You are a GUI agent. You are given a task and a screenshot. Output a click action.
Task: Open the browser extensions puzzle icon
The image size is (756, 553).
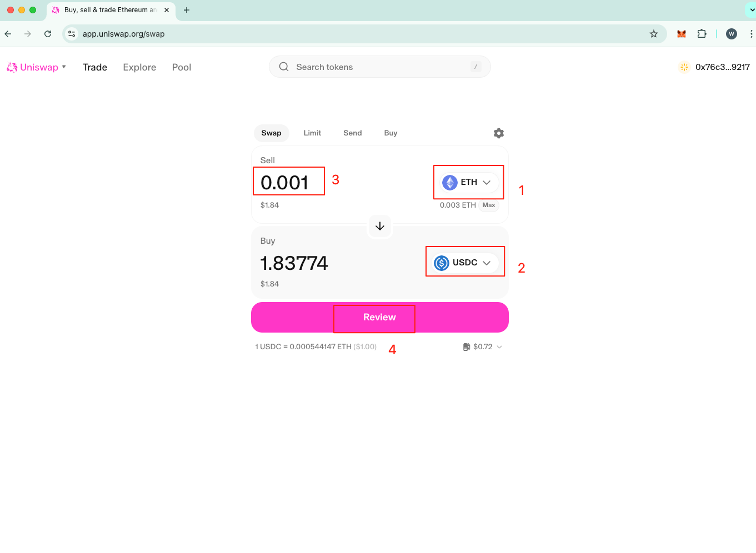(702, 34)
